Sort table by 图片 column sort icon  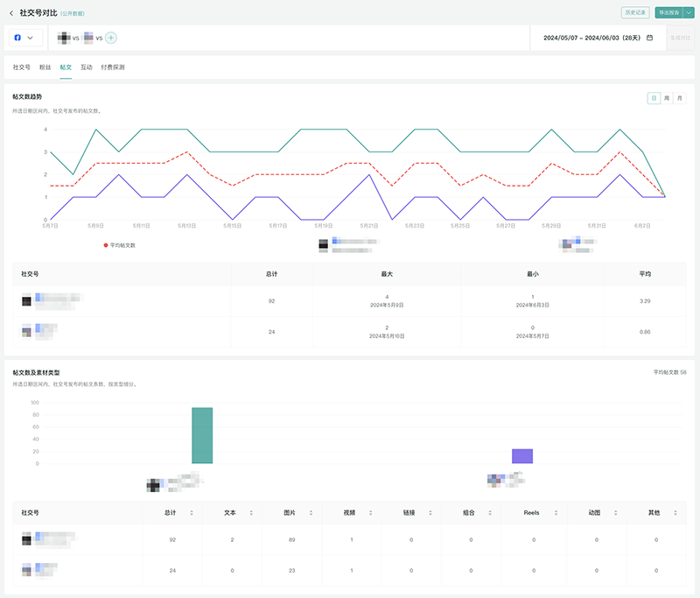tap(311, 512)
